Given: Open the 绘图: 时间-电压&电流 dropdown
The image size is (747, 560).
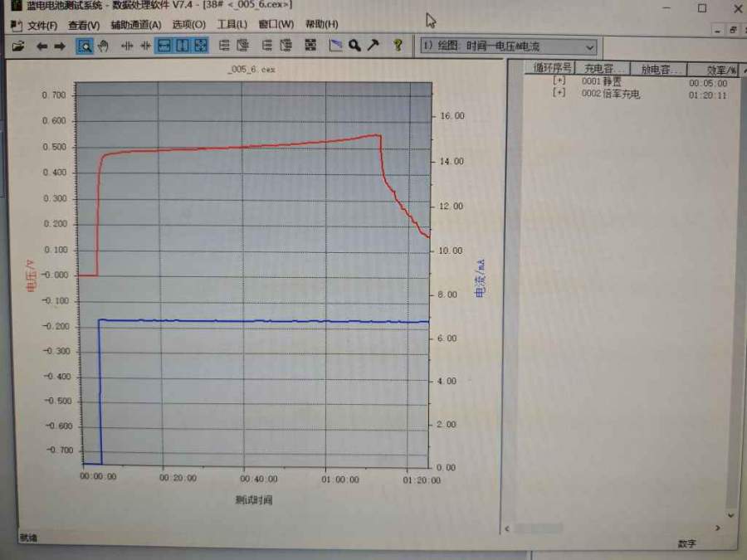Looking at the screenshot, I should pyautogui.click(x=508, y=46).
